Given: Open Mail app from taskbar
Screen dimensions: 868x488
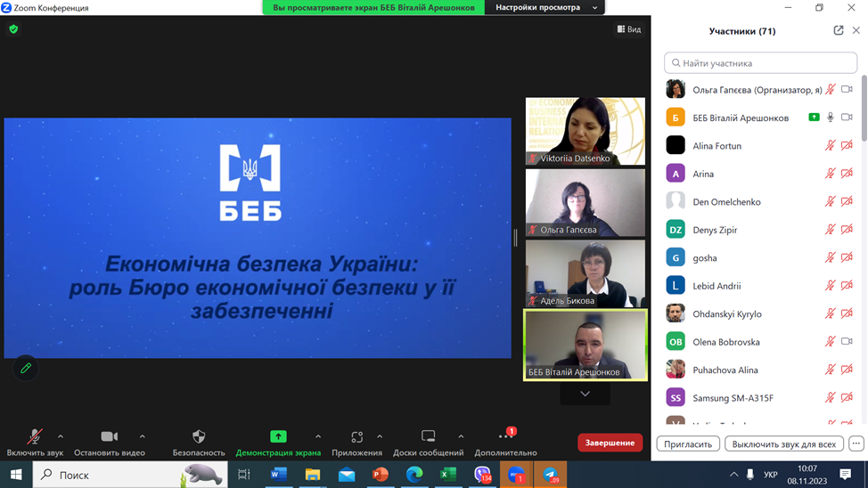Looking at the screenshot, I should (x=347, y=475).
